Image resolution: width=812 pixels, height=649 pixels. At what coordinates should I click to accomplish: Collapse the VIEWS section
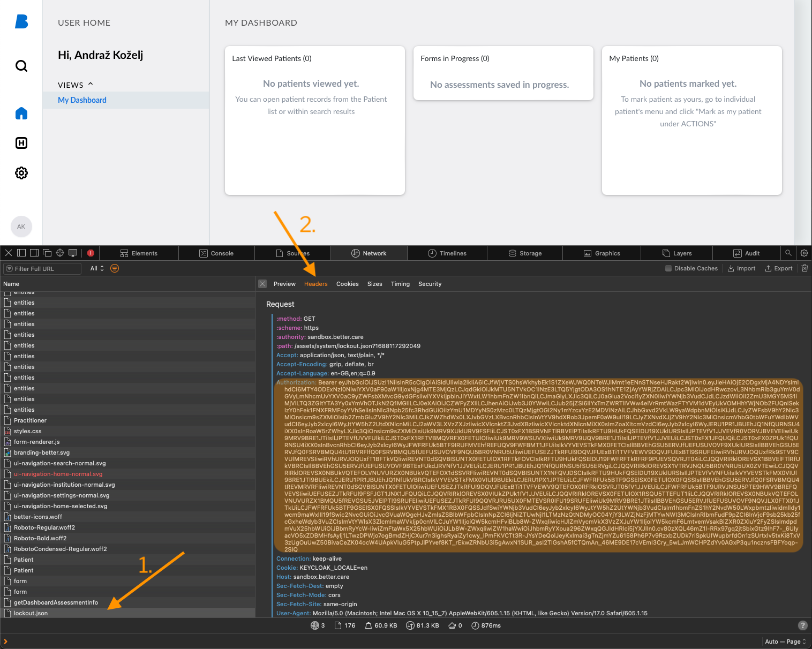click(75, 85)
